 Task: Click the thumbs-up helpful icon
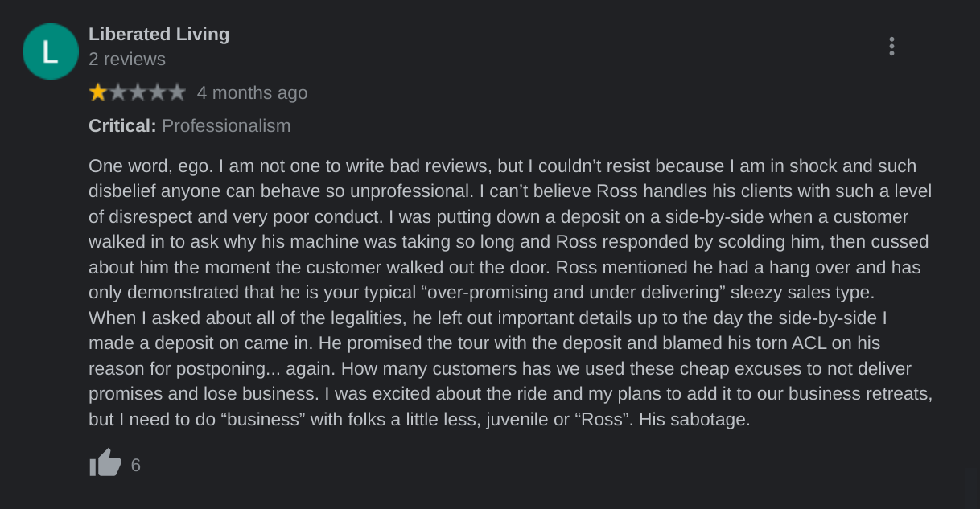click(105, 463)
